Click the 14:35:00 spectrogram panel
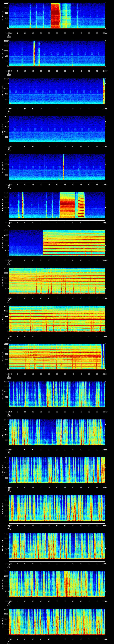The width and height of the screenshot is (114, 644). click(x=57, y=508)
